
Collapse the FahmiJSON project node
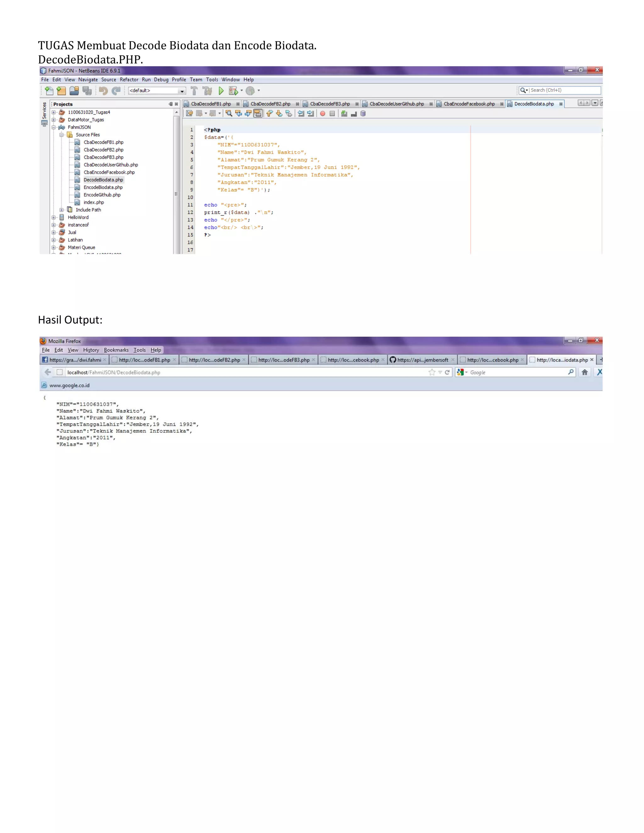tap(54, 127)
